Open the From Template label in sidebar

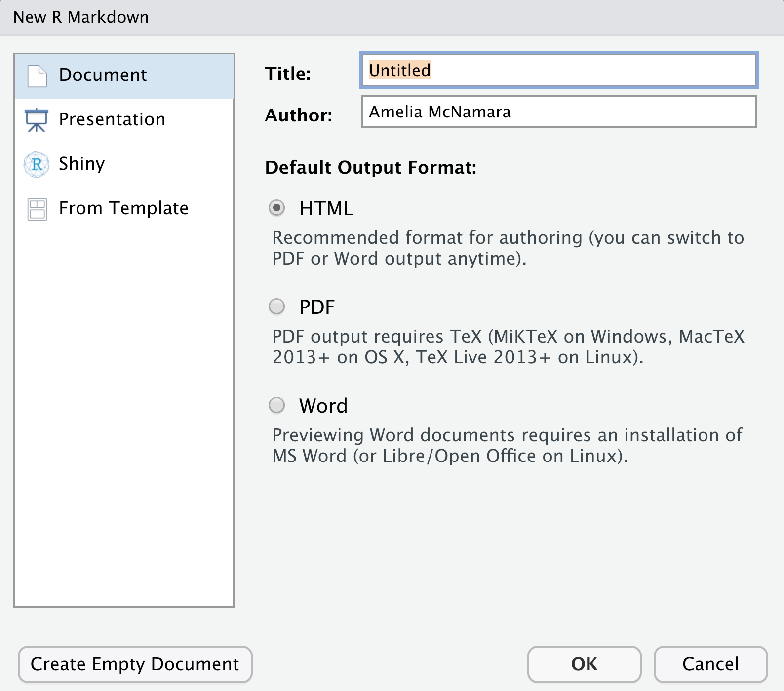pyautogui.click(x=123, y=208)
